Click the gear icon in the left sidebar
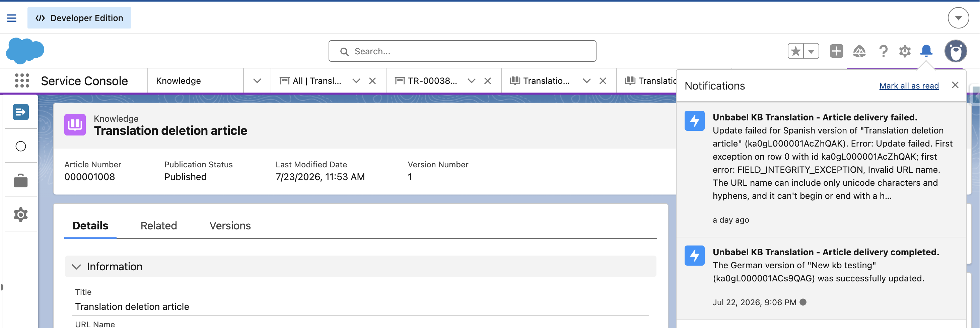980x328 pixels. coord(20,215)
